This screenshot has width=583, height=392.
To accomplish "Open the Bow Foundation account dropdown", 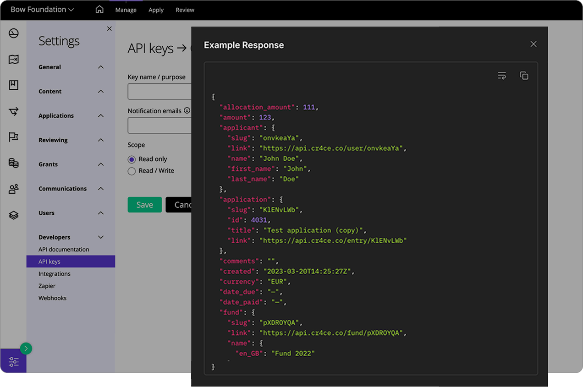I will point(42,10).
